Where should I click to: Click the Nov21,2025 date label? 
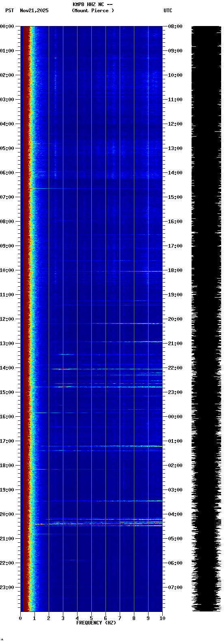pyautogui.click(x=34, y=11)
